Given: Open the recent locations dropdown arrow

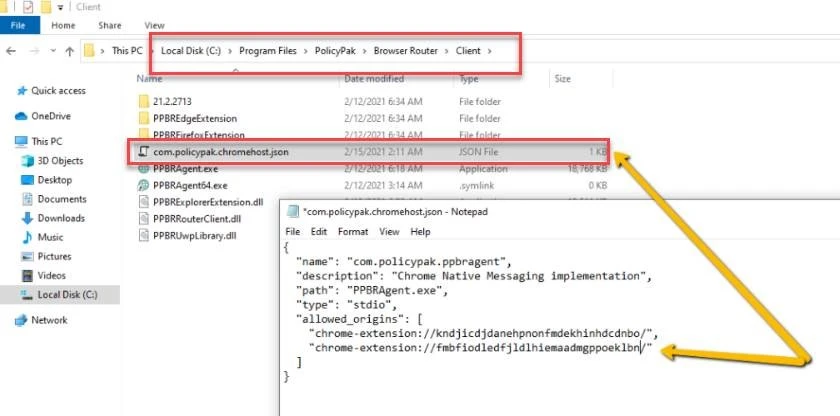Looking at the screenshot, I should (x=51, y=51).
